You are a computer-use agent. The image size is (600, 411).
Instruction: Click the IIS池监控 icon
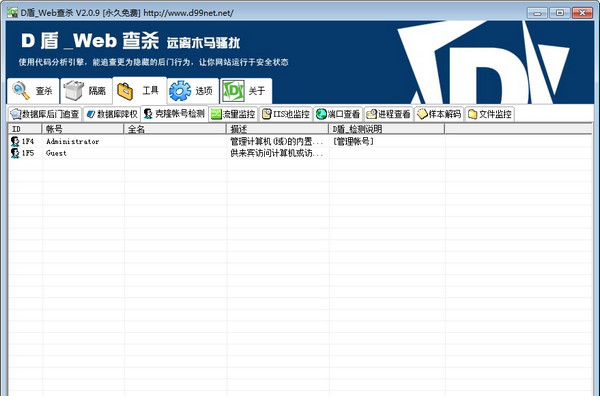[x=267, y=114]
